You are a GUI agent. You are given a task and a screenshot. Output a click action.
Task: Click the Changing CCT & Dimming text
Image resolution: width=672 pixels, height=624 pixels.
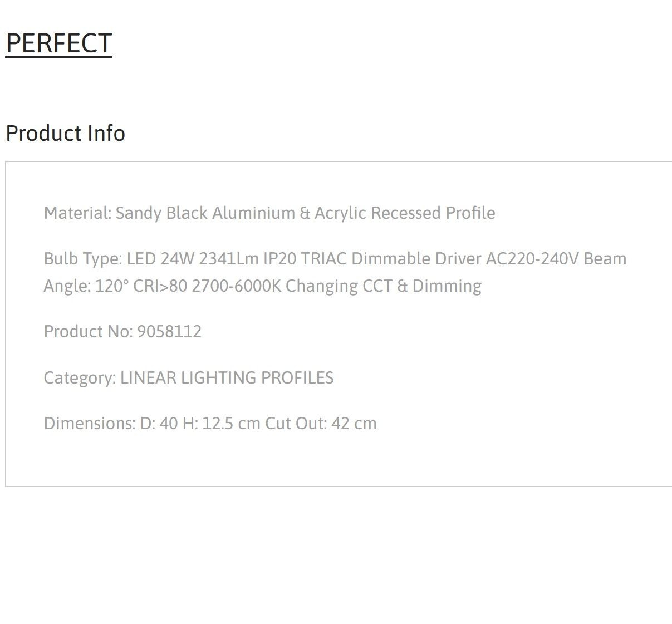pos(384,286)
